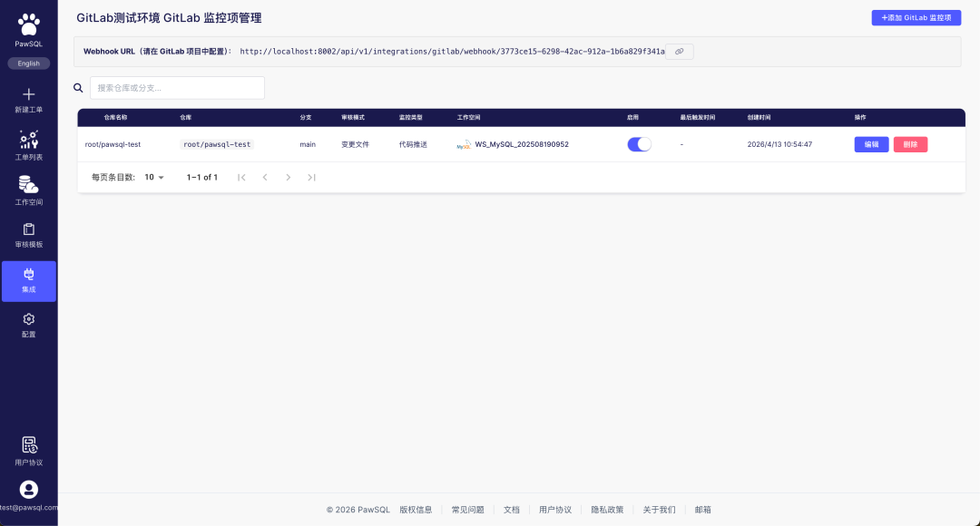
Task: Click test@pawsql.com account label
Action: coord(29,507)
